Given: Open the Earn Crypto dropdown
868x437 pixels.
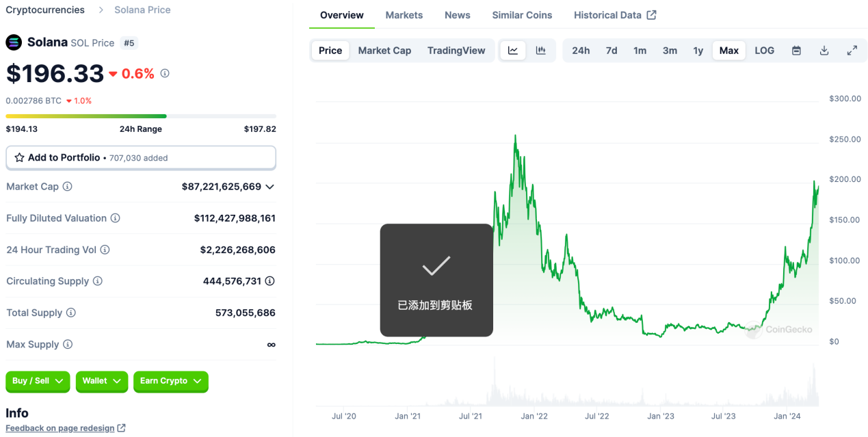Looking at the screenshot, I should pos(170,382).
